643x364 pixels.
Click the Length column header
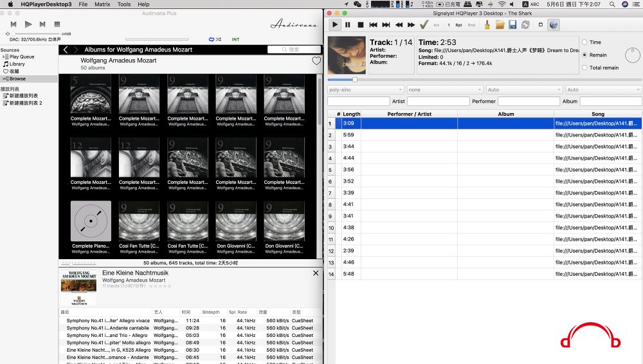(352, 114)
